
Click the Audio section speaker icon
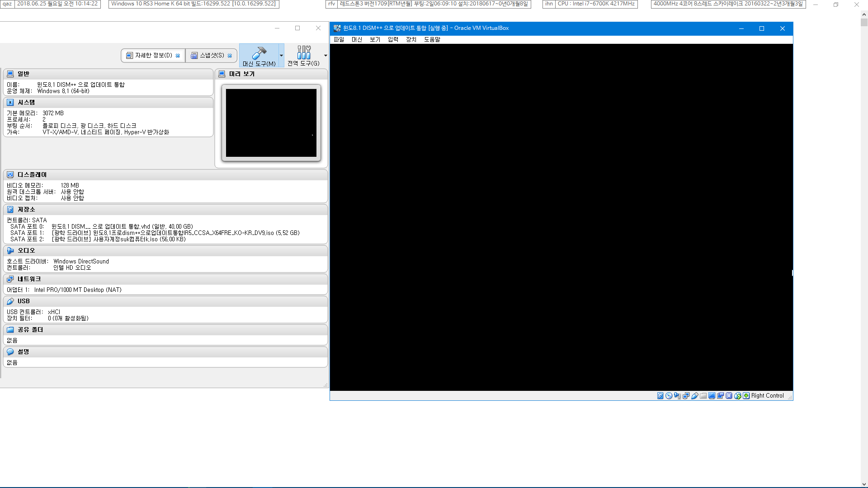pos(10,250)
